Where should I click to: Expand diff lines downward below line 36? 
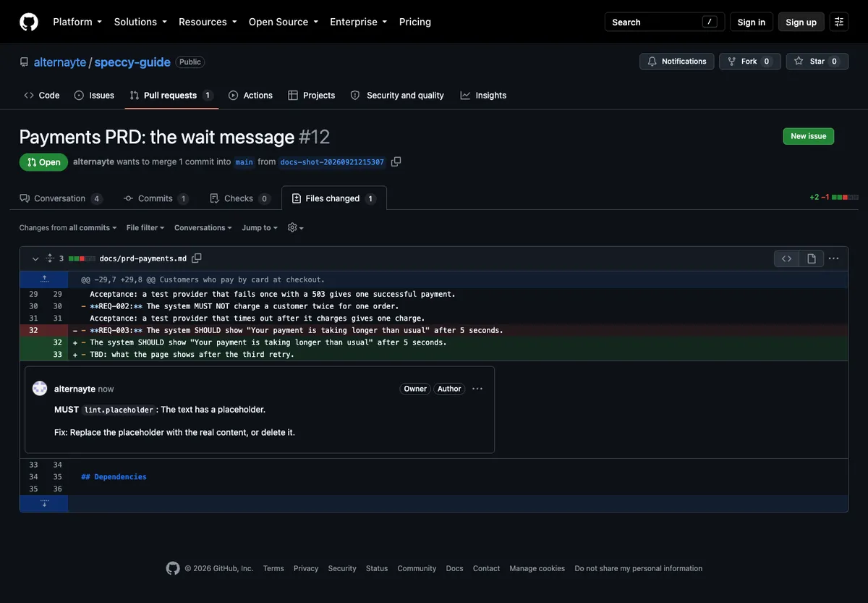pos(44,503)
